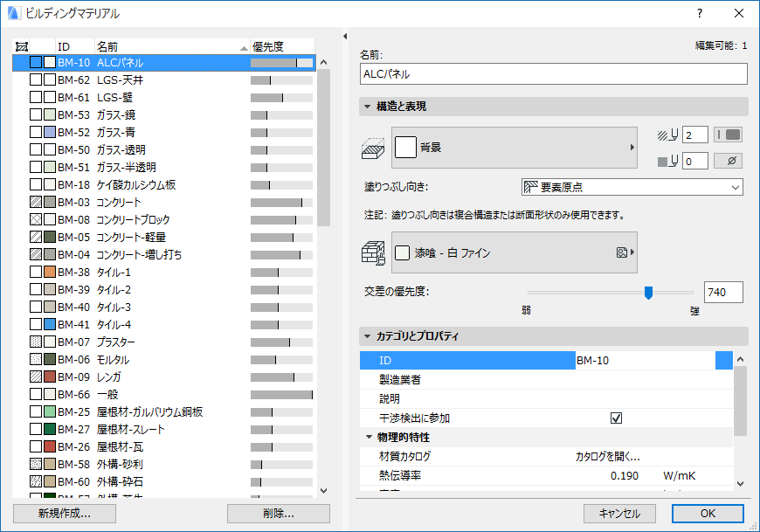760x532 pixels.
Task: Click 新規作成... button
Action: [x=65, y=514]
